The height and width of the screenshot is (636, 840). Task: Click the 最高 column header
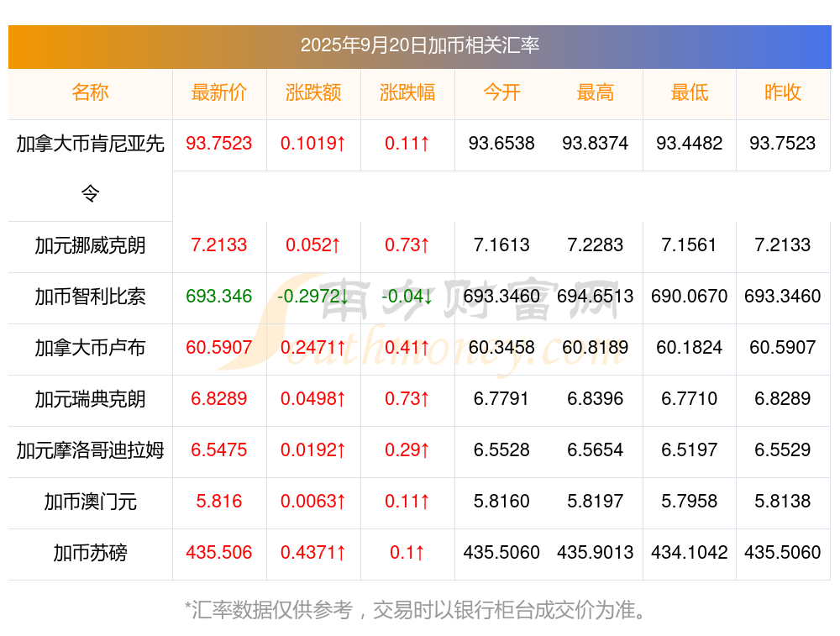(x=596, y=92)
